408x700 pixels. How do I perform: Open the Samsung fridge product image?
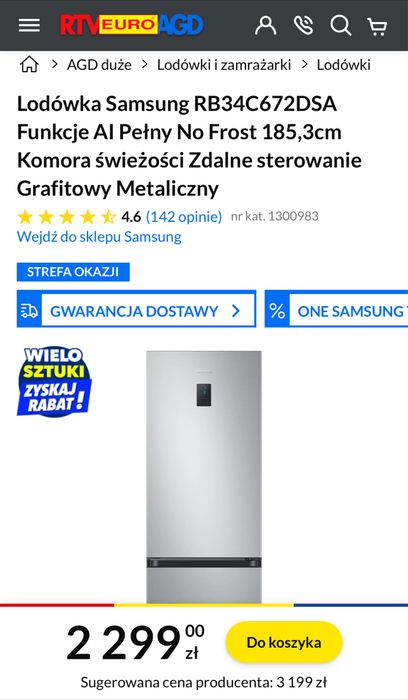tap(204, 477)
